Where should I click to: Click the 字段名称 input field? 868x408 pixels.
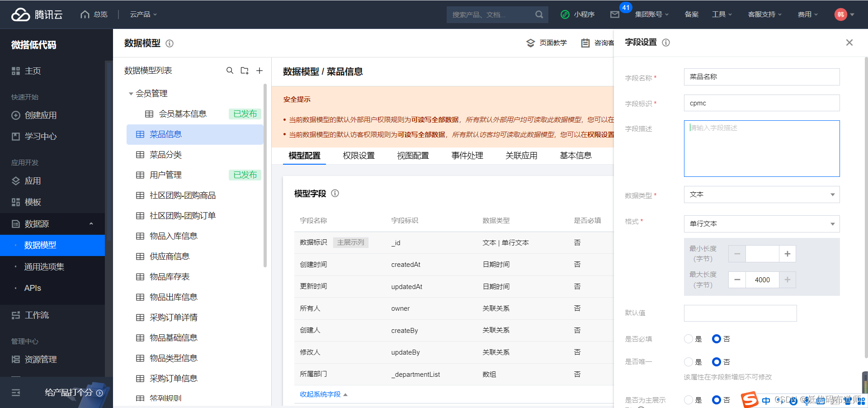tap(762, 77)
